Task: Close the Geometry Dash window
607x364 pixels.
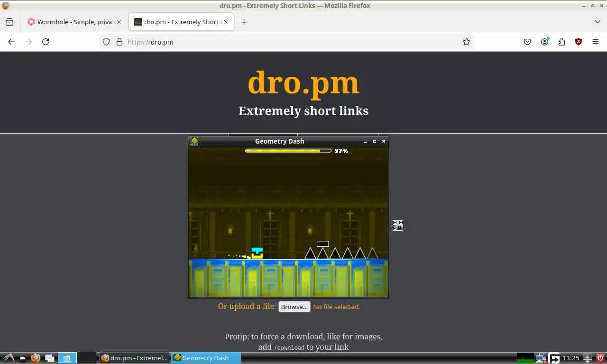Action: point(384,141)
